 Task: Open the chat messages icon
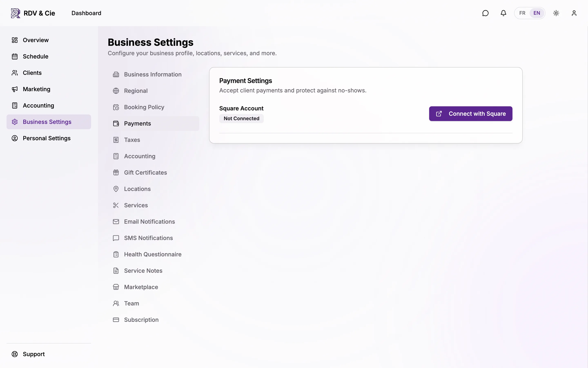coord(485,13)
